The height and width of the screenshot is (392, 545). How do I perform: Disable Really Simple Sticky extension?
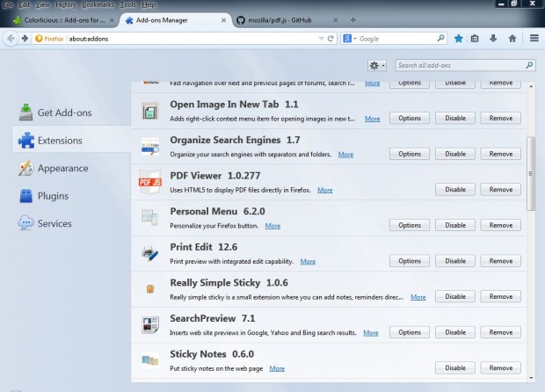(x=455, y=296)
